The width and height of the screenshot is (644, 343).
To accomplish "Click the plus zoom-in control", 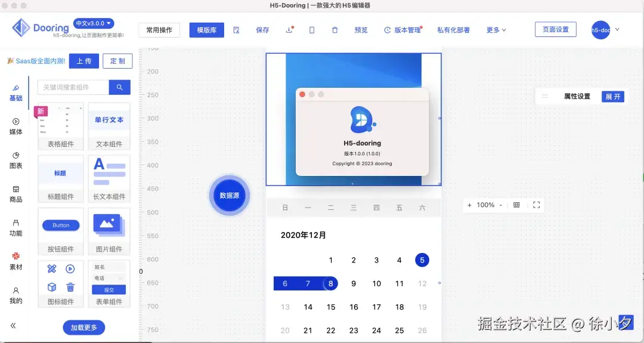I will 469,205.
